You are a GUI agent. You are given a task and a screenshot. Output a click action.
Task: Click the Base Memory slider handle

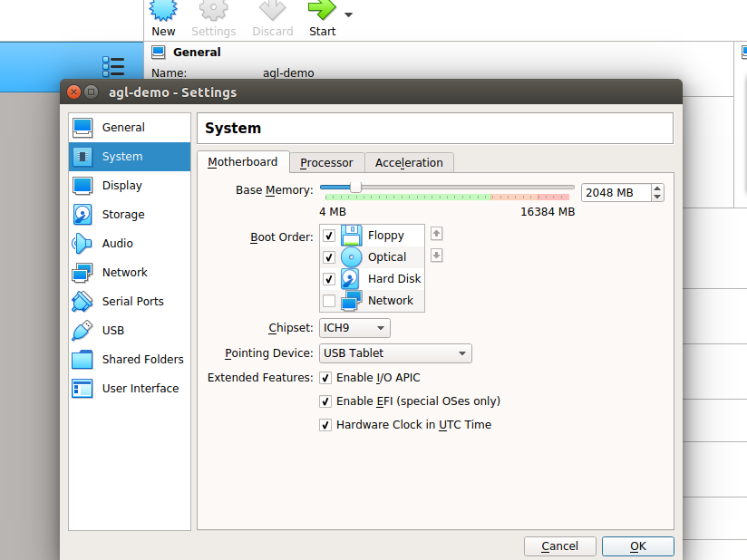click(x=355, y=188)
